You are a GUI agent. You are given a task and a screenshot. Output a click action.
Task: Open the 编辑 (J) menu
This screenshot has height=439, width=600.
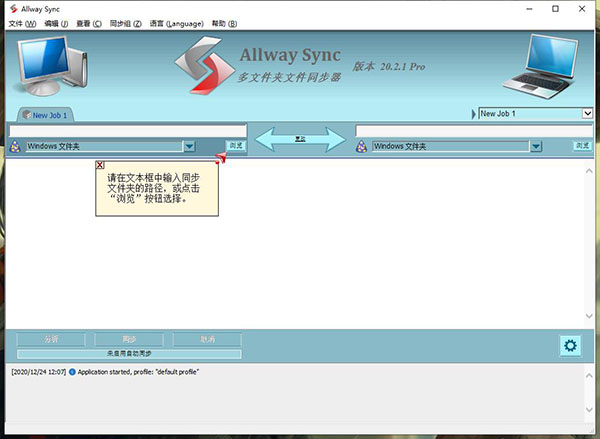[56, 24]
